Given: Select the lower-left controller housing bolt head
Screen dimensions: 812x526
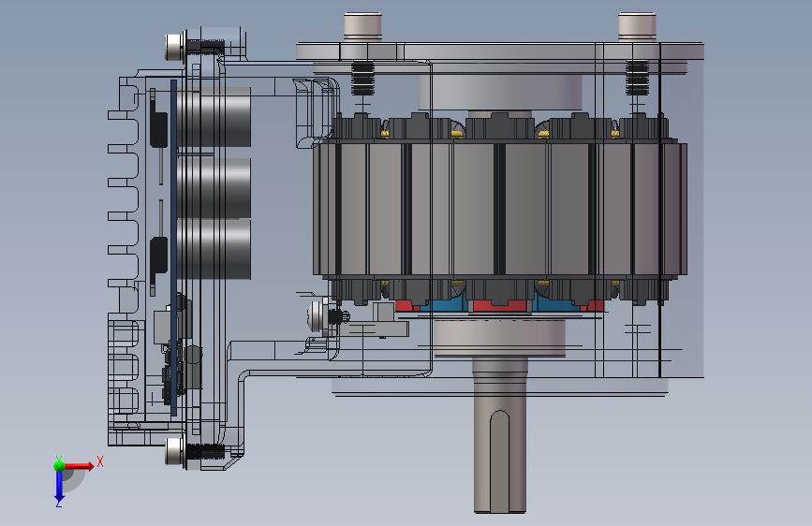Looking at the screenshot, I should click(175, 451).
